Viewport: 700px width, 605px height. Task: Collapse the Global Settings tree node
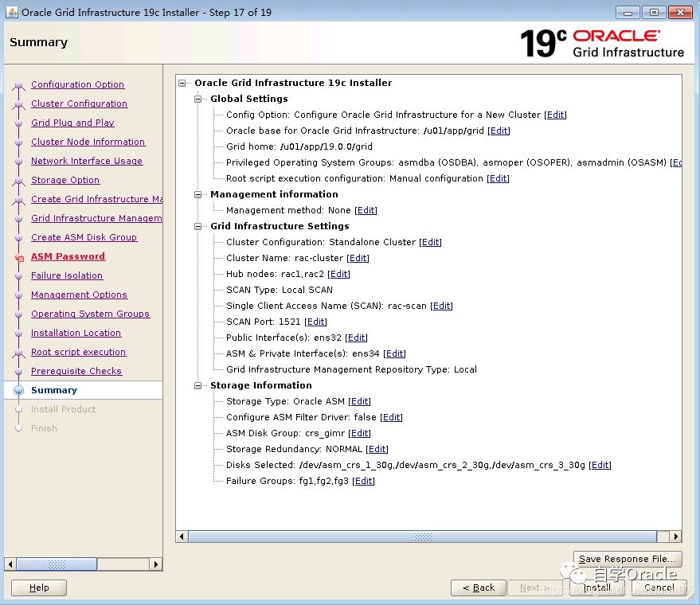199,99
